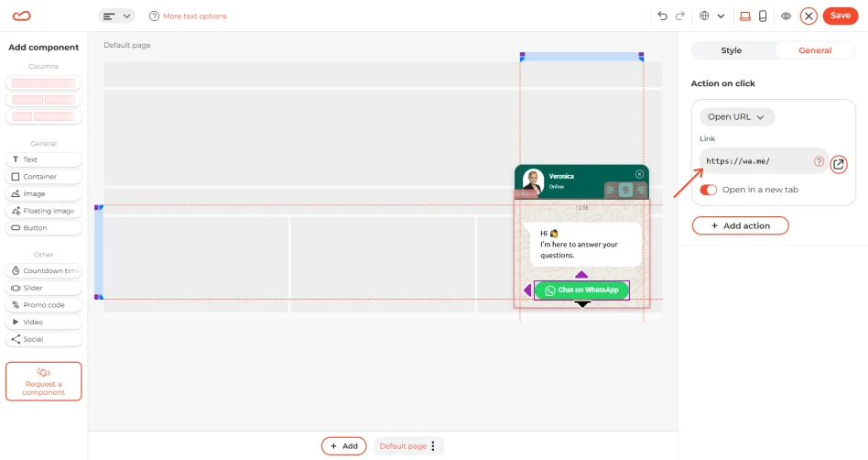Open the Default page three-dot menu
The height and width of the screenshot is (460, 868).
pyautogui.click(x=433, y=446)
